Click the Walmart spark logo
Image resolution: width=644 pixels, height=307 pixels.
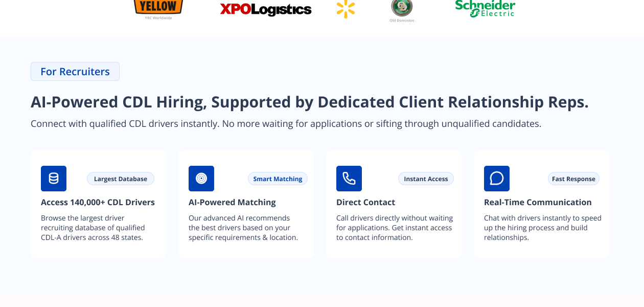point(346,9)
